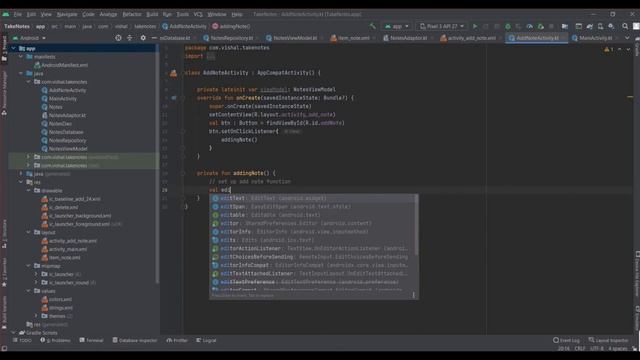The height and width of the screenshot is (360, 640).
Task: Open the File menu
Action: [18, 14]
